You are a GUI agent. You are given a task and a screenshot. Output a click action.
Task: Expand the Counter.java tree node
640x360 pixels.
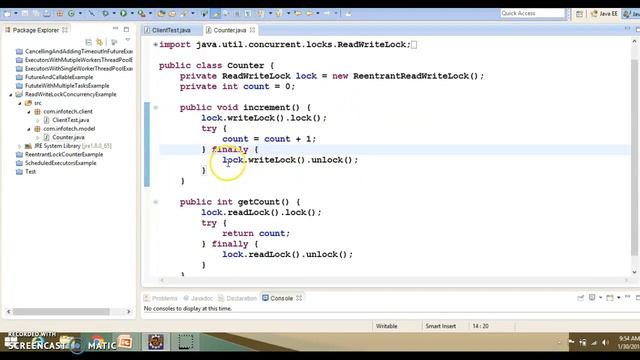coord(38,138)
